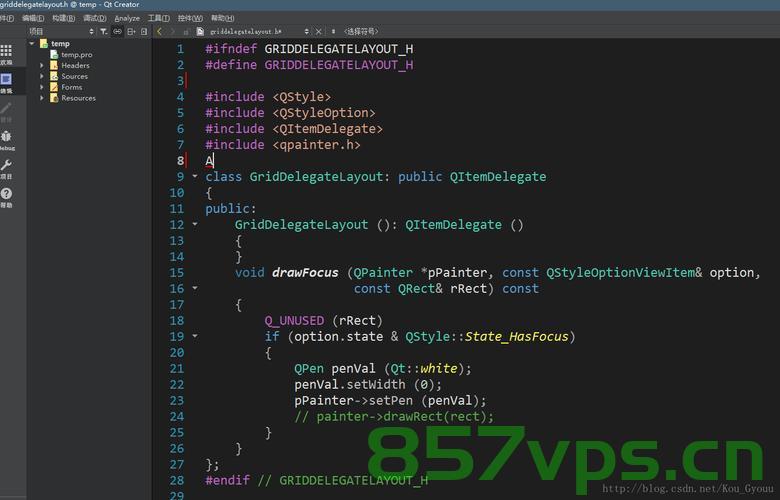Screen dimensions: 780x500
Task: Click the QPen penVal declaration
Action: 383,369
